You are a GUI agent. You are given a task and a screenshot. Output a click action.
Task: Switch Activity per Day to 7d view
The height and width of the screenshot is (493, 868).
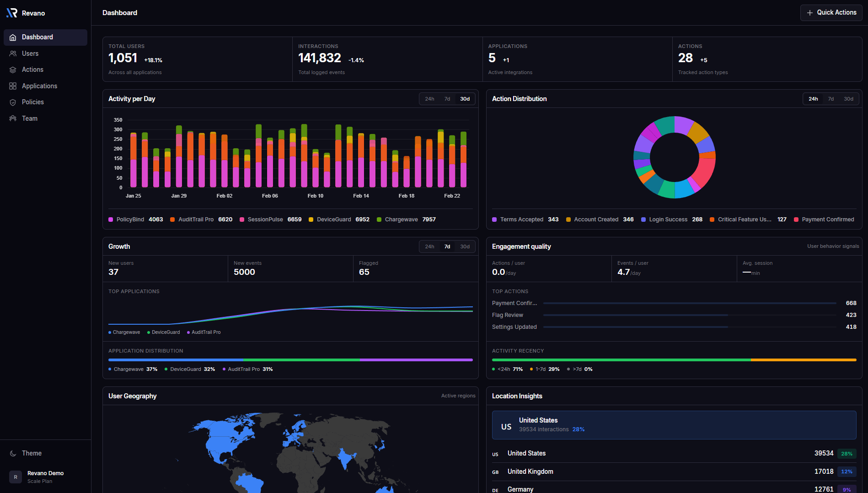447,98
